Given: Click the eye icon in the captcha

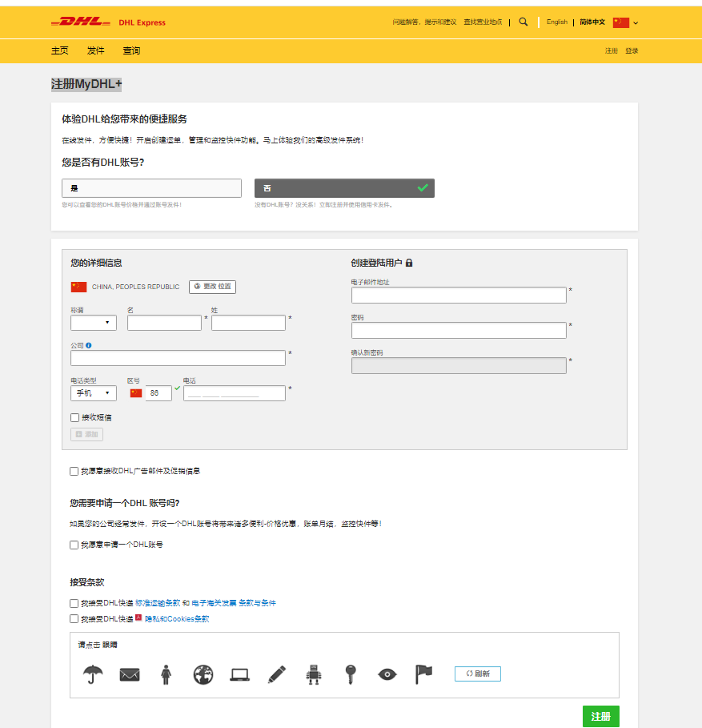Looking at the screenshot, I should (387, 674).
